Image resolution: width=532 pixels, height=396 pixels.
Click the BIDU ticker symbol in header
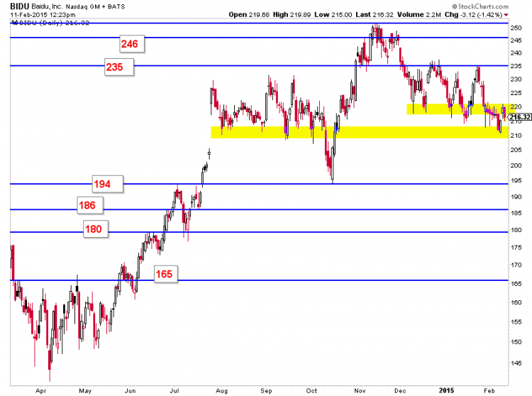[20, 6]
